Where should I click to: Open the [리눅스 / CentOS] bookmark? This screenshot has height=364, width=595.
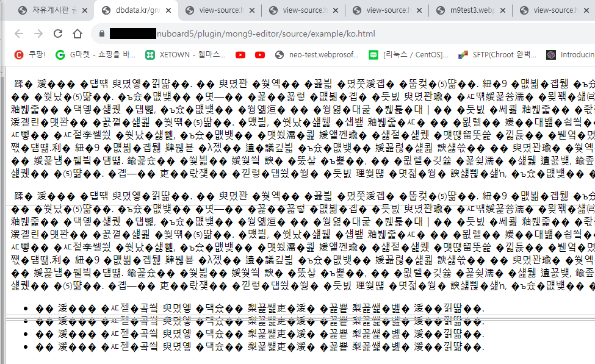pos(408,55)
